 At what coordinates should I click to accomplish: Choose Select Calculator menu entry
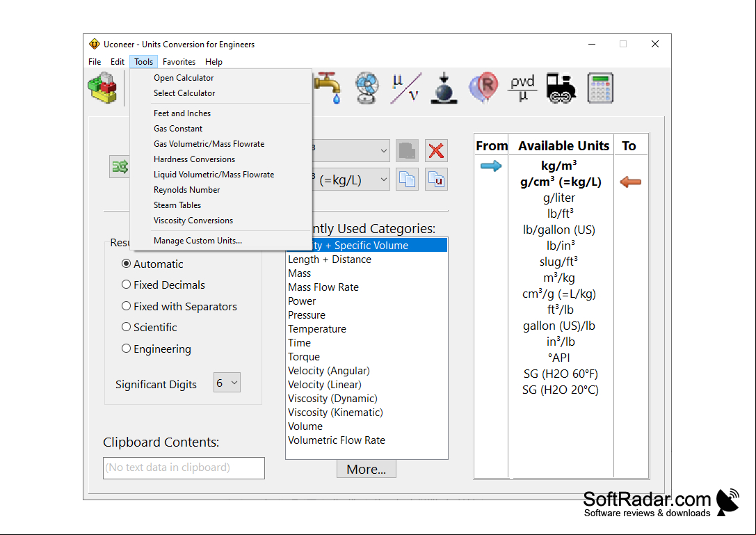(x=221, y=93)
